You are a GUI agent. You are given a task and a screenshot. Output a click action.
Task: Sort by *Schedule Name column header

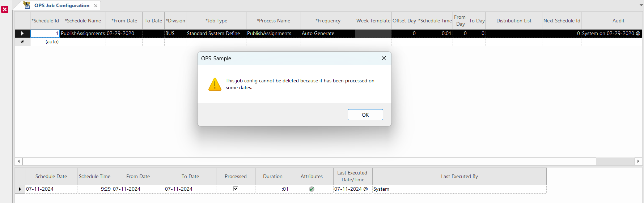pos(83,21)
